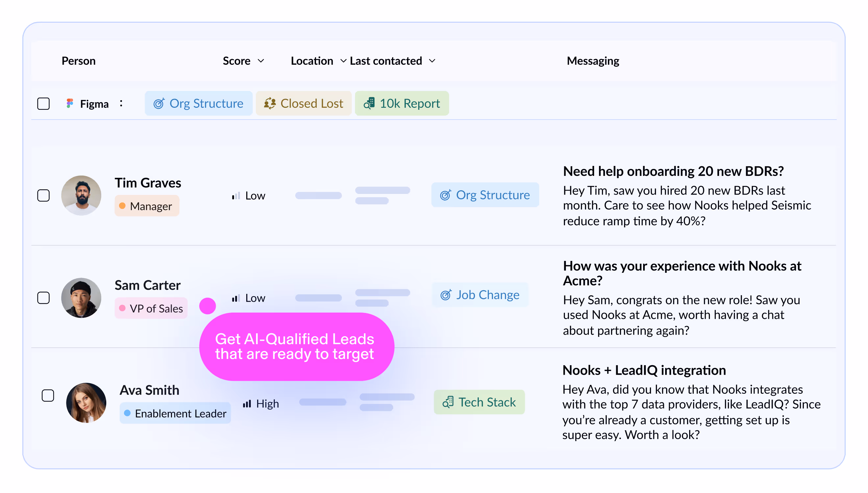Click the Tech Stack building search icon
Image resolution: width=868 pixels, height=493 pixels.
[448, 403]
